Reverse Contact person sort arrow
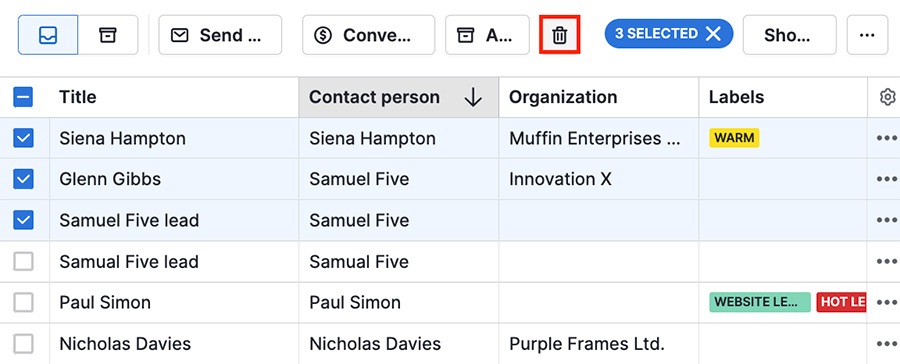The image size is (900, 364). tap(473, 98)
